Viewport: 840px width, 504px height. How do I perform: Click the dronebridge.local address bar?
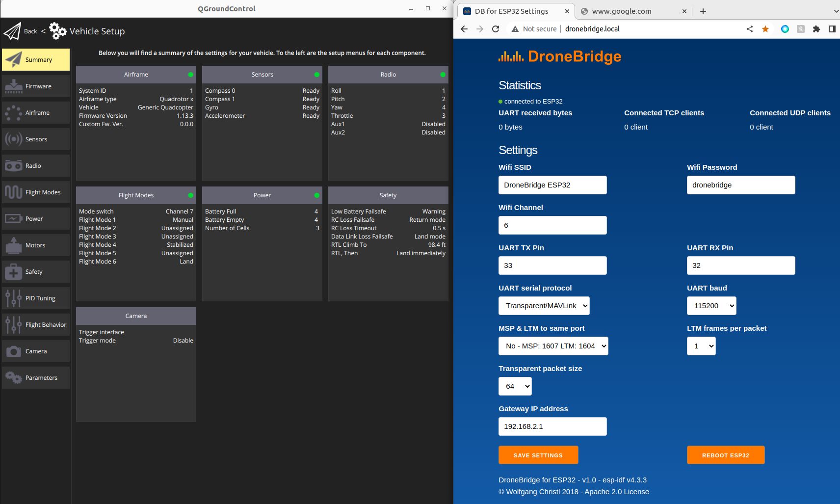click(x=592, y=29)
